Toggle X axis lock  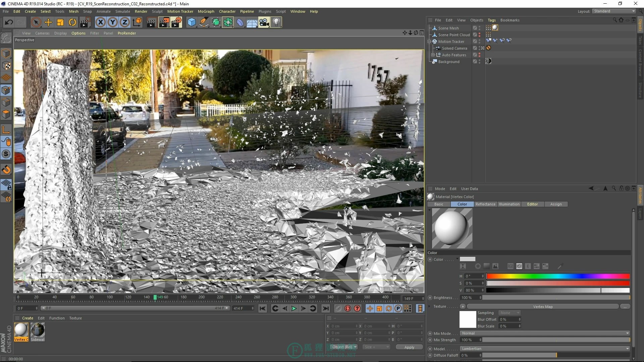[x=100, y=22]
